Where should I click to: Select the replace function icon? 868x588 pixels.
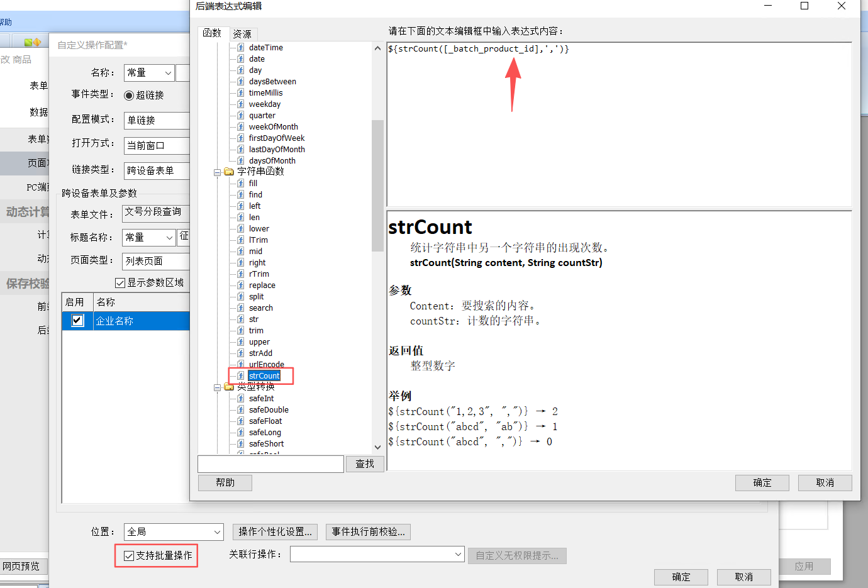pos(241,285)
